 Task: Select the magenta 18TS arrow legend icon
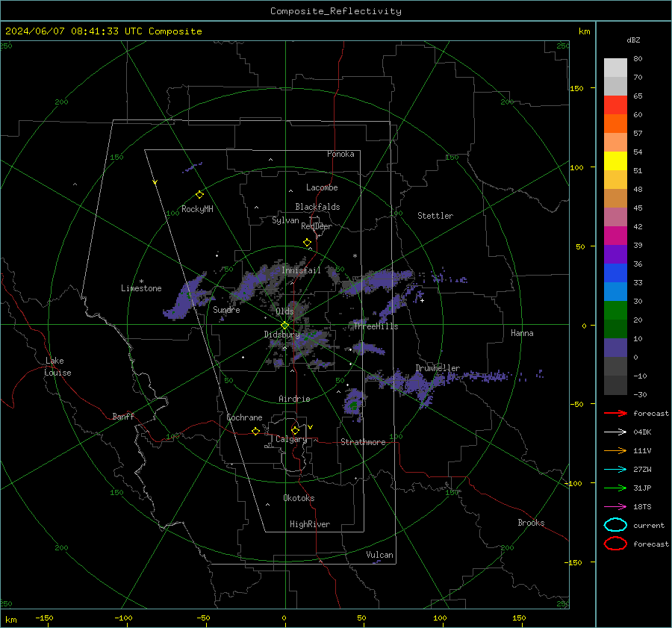[x=615, y=507]
